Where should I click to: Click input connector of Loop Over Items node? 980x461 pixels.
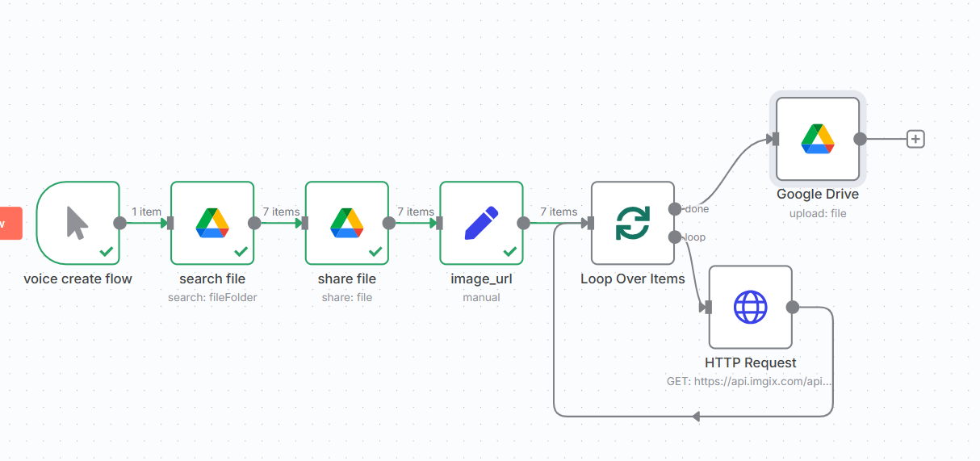pyautogui.click(x=591, y=223)
